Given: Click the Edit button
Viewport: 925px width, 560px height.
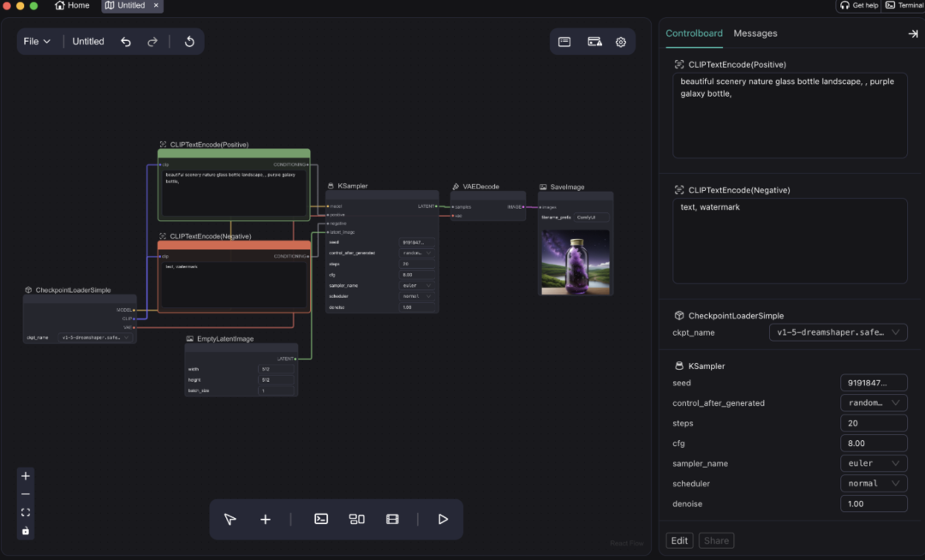Looking at the screenshot, I should click(679, 540).
